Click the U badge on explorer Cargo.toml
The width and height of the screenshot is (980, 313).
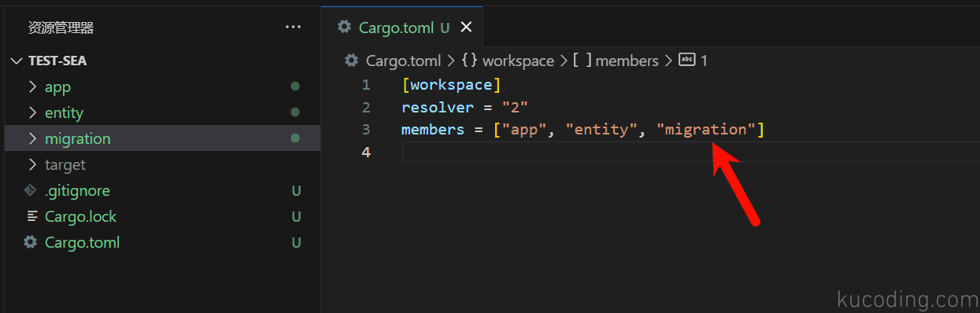[296, 242]
